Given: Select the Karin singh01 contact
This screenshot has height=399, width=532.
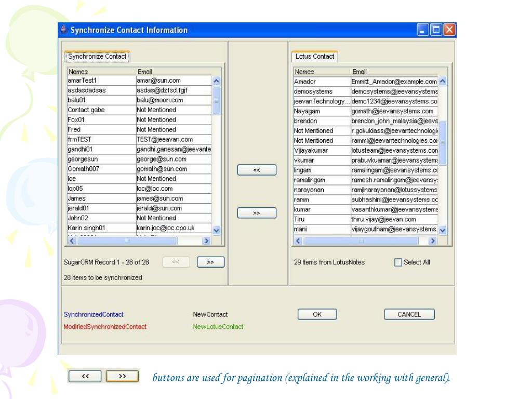Looking at the screenshot, I should click(139, 229).
